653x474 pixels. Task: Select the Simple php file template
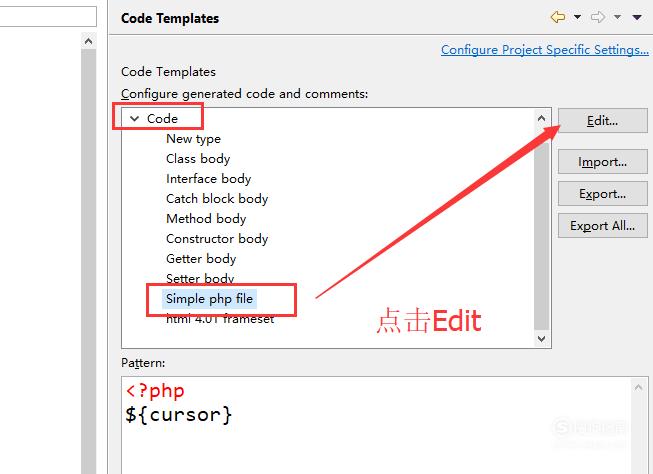(212, 299)
